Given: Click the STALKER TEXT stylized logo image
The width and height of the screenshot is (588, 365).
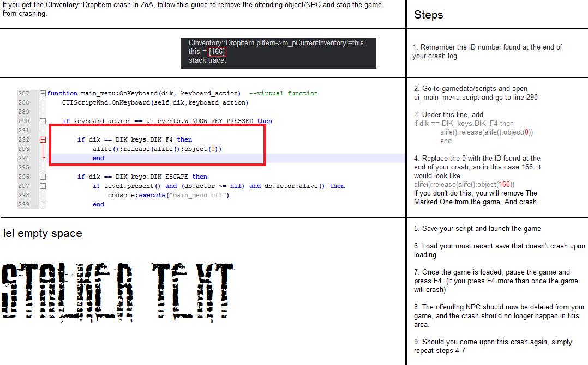Looking at the screenshot, I should pyautogui.click(x=118, y=293).
